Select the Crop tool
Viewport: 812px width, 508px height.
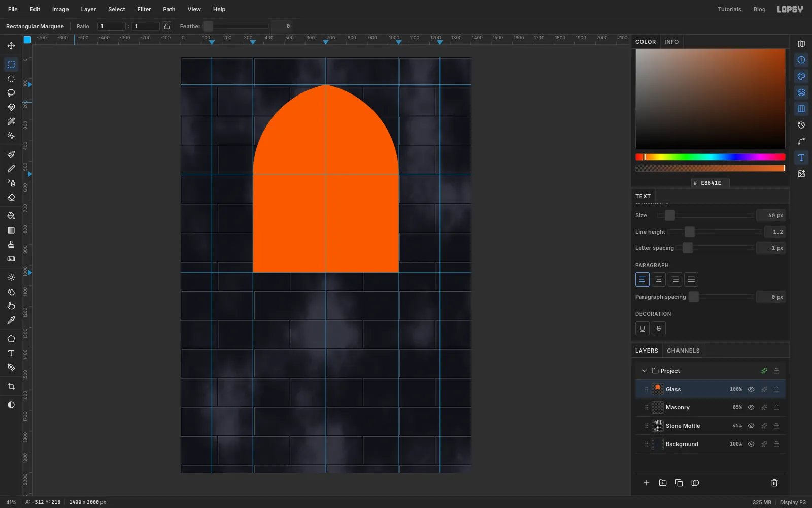tap(11, 386)
